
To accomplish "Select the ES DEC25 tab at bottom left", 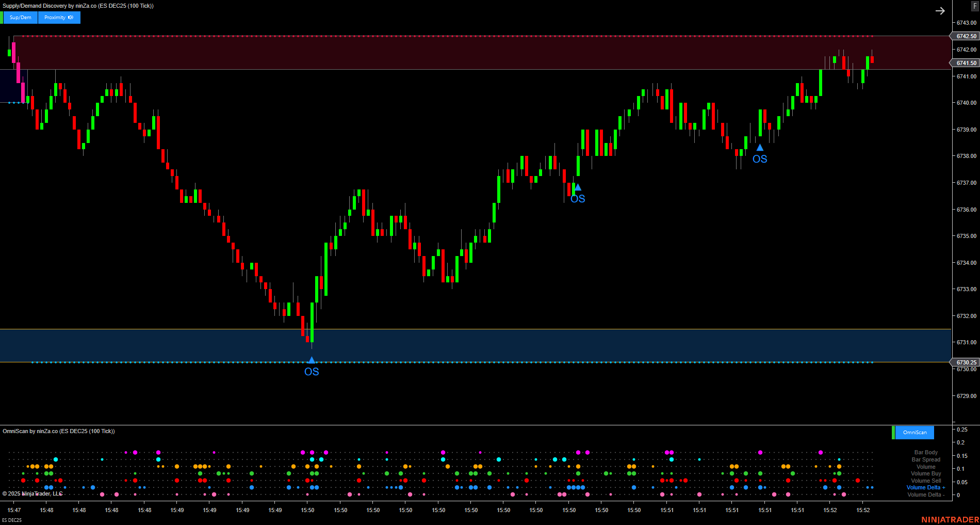I will pos(11,519).
